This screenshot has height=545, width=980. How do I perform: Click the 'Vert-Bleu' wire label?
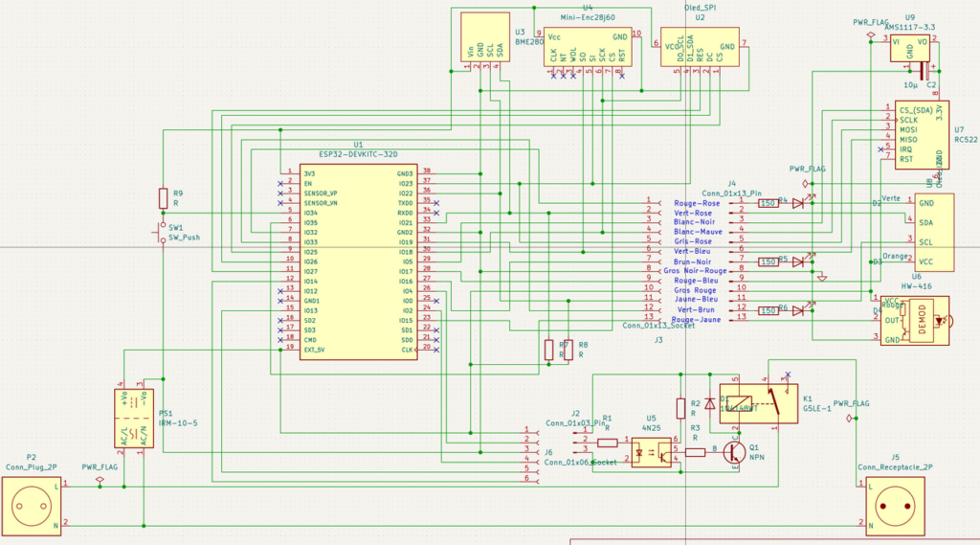[x=693, y=251]
